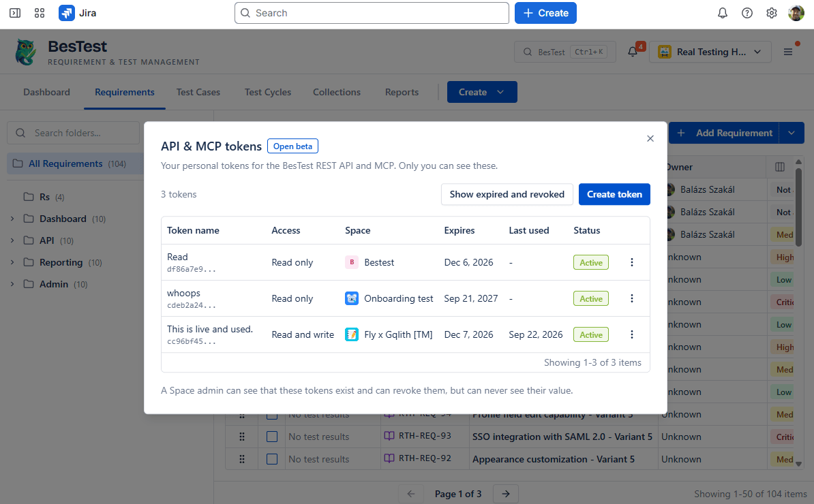Expand the Reporting folder
The height and width of the screenshot is (504, 814).
pos(12,262)
